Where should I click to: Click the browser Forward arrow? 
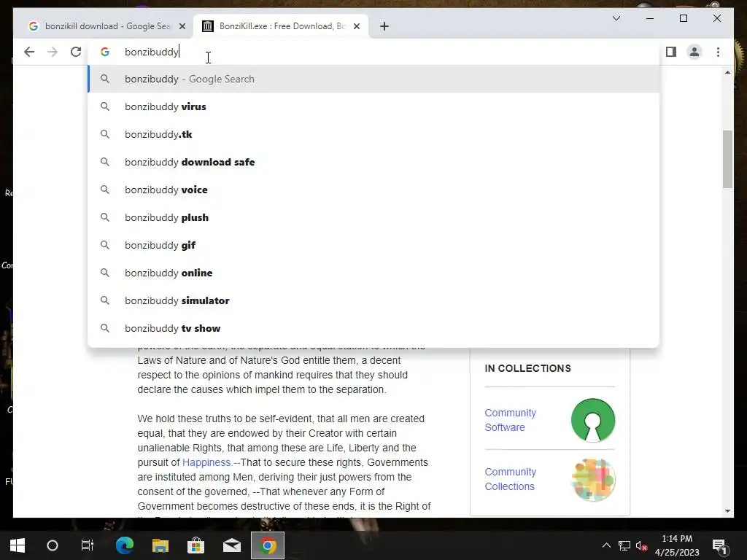tap(53, 52)
